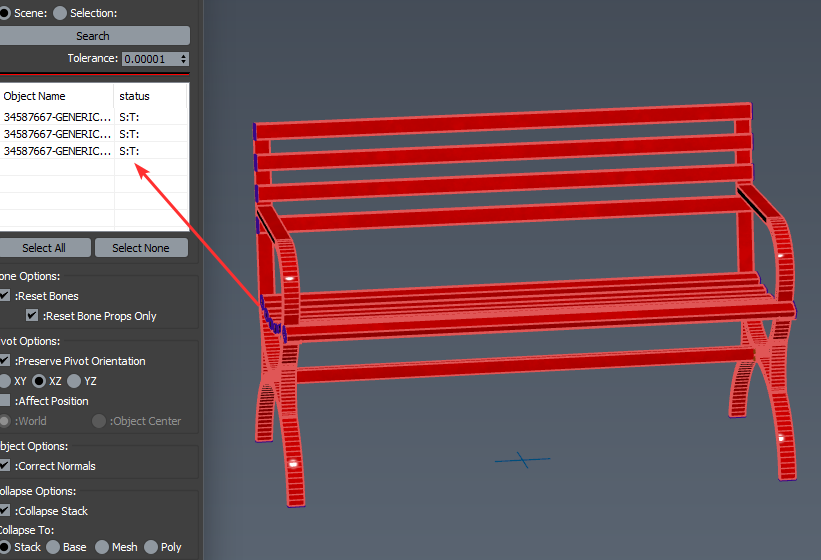This screenshot has height=560, width=821.
Task: Select the XZ plane radio button
Action: point(39,381)
